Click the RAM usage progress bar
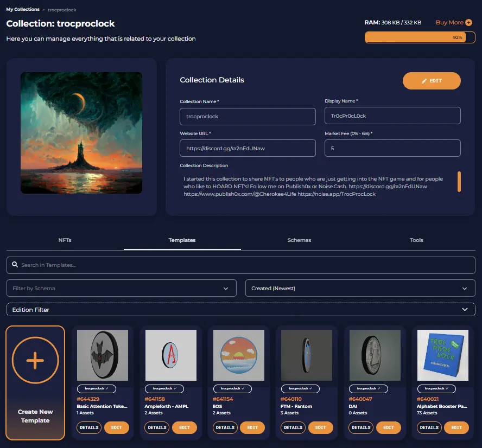Screen dimensions: 482x448 (420, 37)
